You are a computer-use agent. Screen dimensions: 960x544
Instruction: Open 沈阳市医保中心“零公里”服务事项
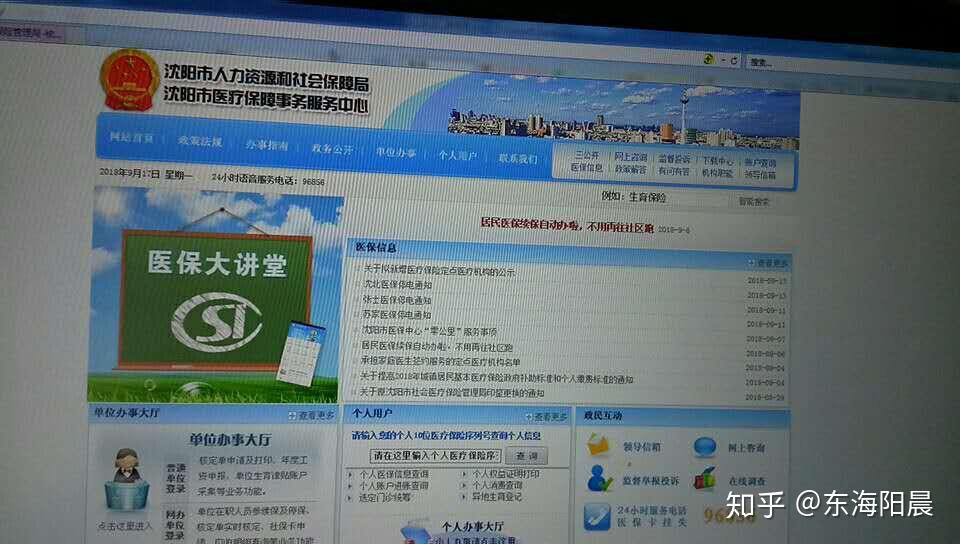point(429,330)
